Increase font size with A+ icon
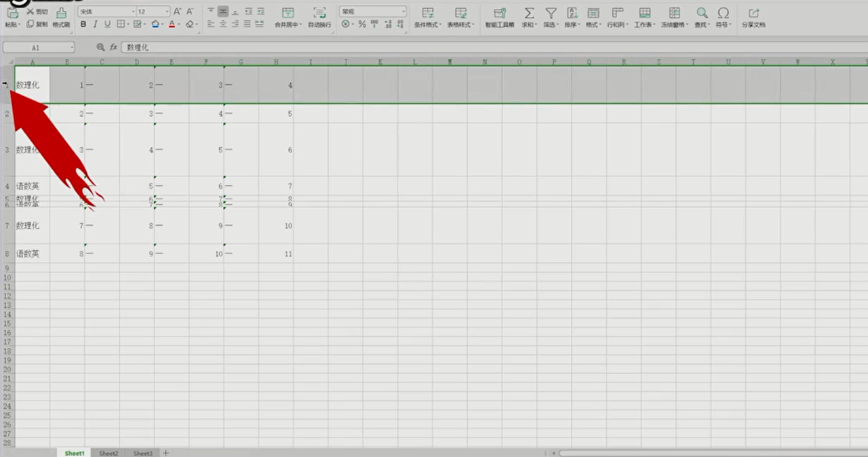The height and width of the screenshot is (457, 868). [x=178, y=12]
